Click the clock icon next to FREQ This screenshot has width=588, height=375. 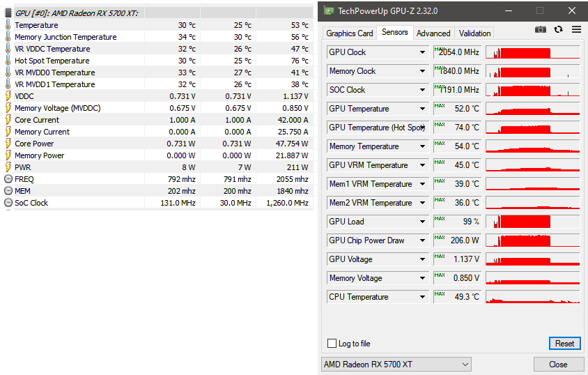[8, 179]
